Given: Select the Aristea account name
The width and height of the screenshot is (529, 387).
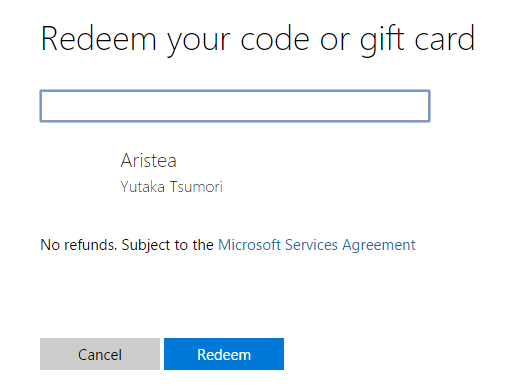Looking at the screenshot, I should [x=149, y=160].
